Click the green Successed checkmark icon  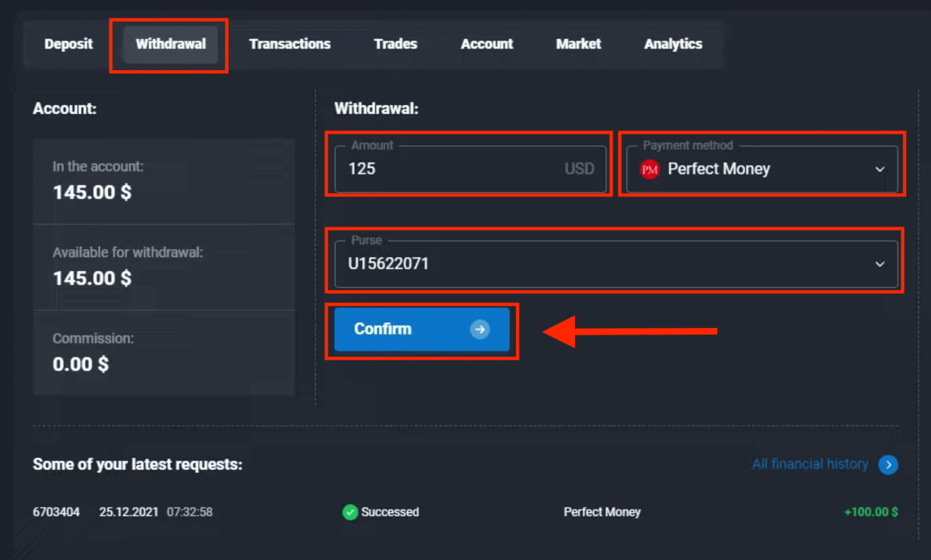pyautogui.click(x=350, y=512)
